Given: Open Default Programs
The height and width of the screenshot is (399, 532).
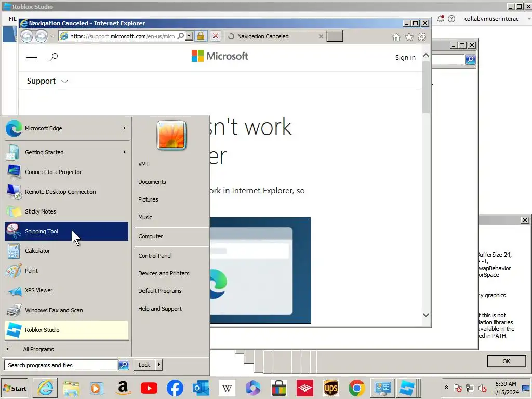Looking at the screenshot, I should tap(160, 291).
